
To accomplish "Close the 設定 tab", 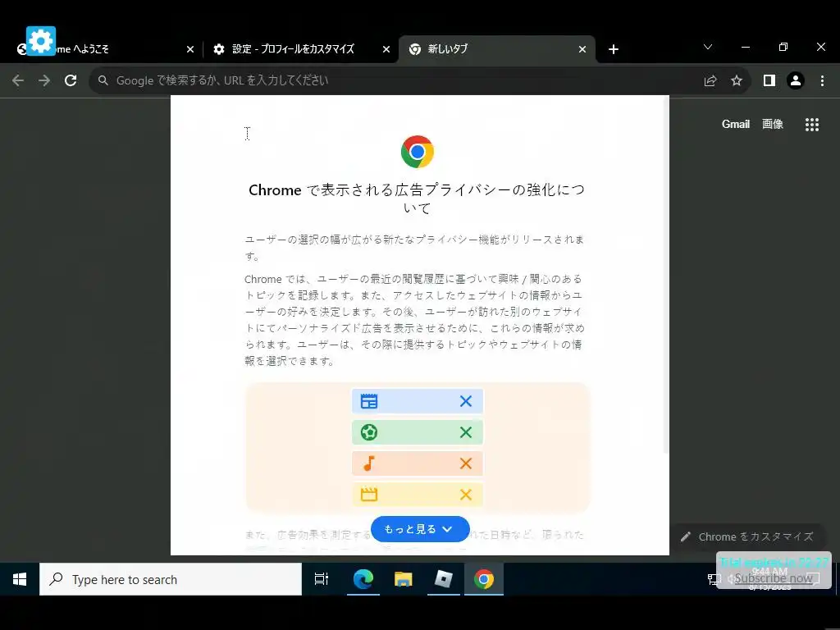I will 386,49.
